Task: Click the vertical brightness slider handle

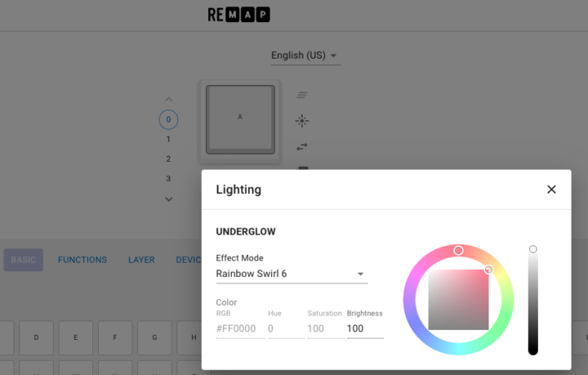Action: pyautogui.click(x=533, y=249)
